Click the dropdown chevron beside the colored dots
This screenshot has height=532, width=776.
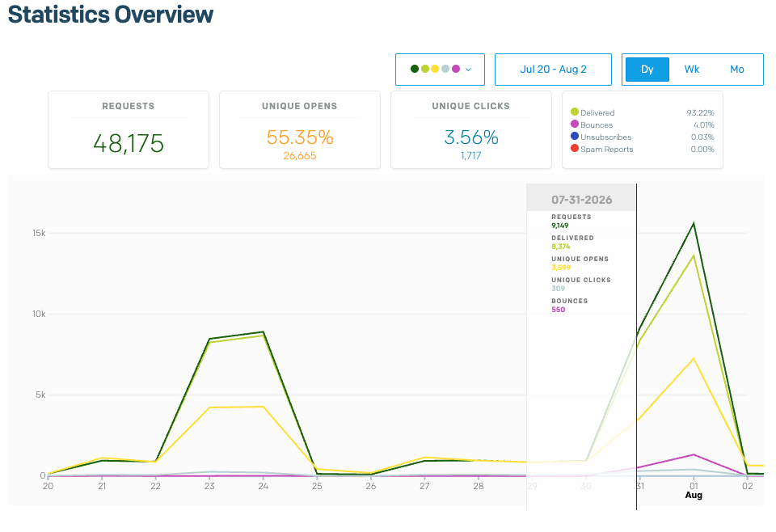point(468,70)
